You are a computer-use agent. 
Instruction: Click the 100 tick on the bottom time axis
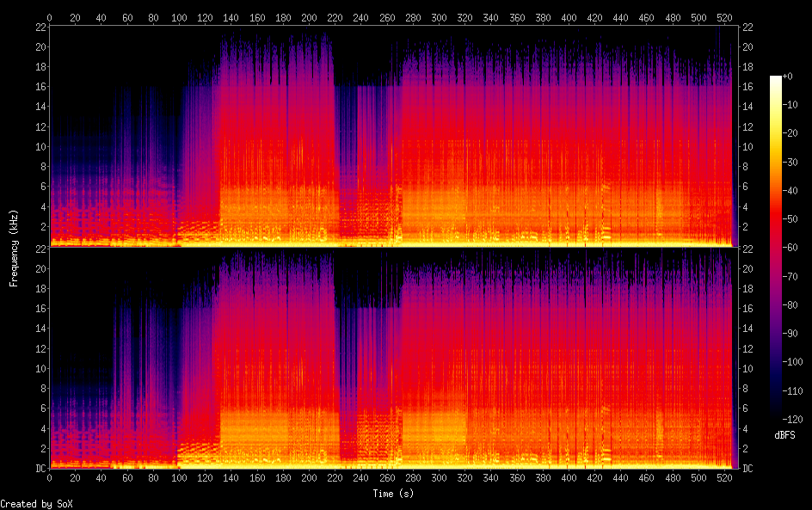179,477
